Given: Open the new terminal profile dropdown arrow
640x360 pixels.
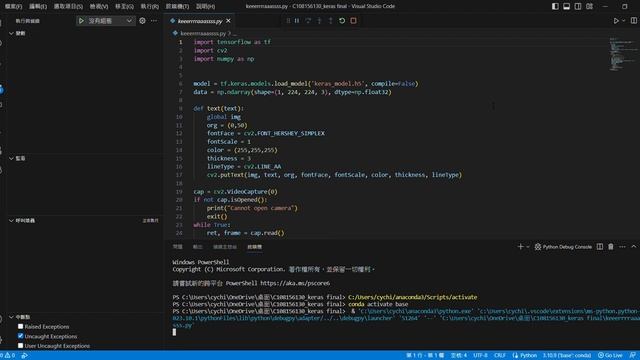Looking at the screenshot, I should click(528, 247).
